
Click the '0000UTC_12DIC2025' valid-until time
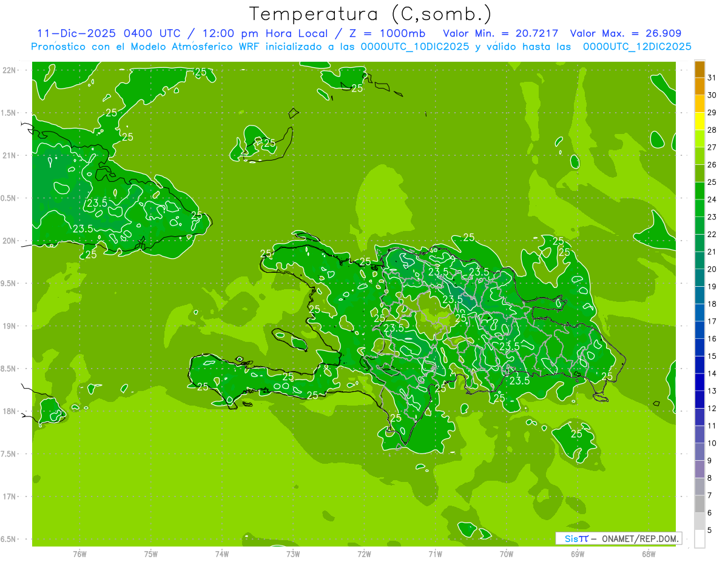637,47
